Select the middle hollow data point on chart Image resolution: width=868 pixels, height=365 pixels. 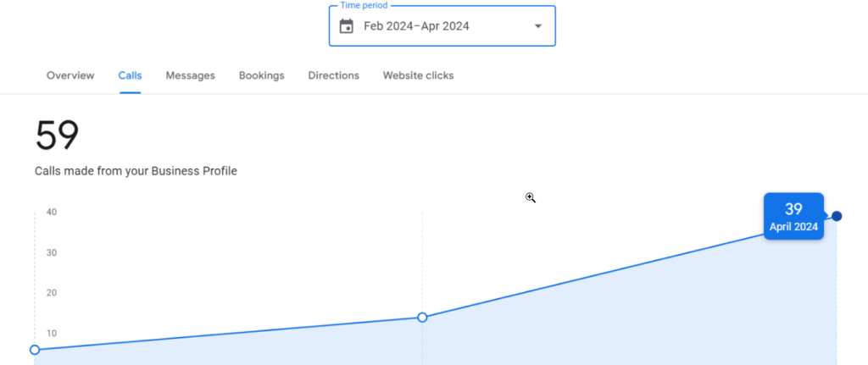(x=422, y=318)
